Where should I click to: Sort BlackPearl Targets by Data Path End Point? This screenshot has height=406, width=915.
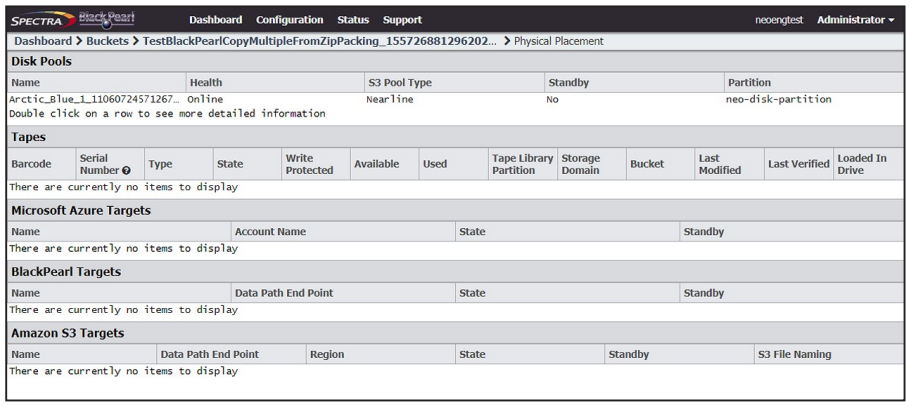point(343,293)
